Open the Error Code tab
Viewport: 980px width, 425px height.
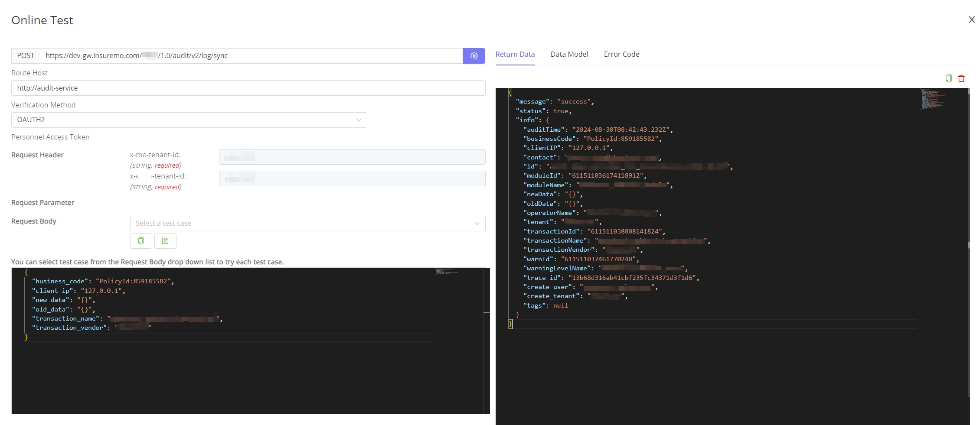click(621, 55)
